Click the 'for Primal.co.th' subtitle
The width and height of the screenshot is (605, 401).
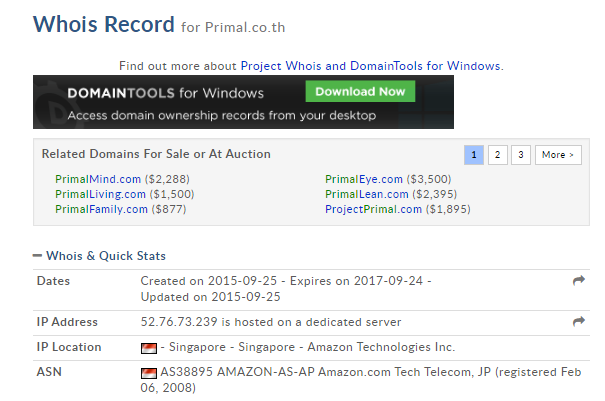pyautogui.click(x=233, y=27)
